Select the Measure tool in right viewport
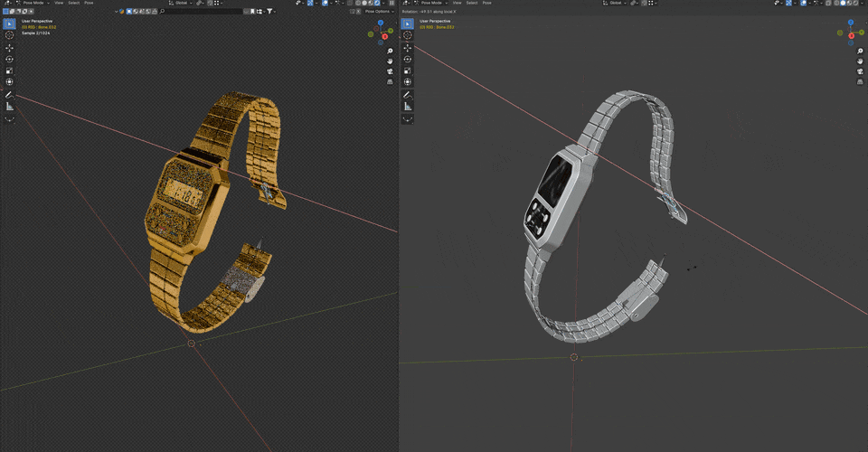The image size is (868, 452). [408, 107]
